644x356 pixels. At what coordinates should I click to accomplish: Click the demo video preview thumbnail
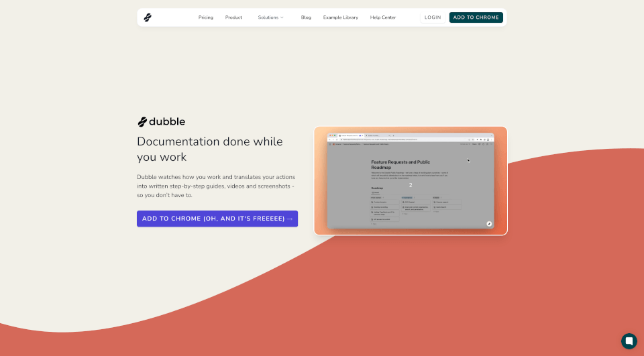pos(411,180)
